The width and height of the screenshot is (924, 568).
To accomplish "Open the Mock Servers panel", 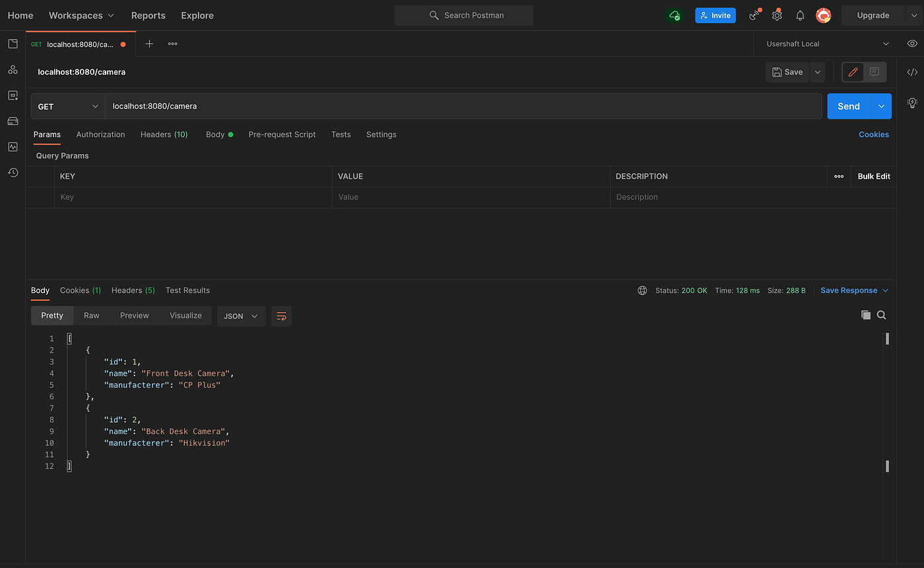I will tap(13, 121).
